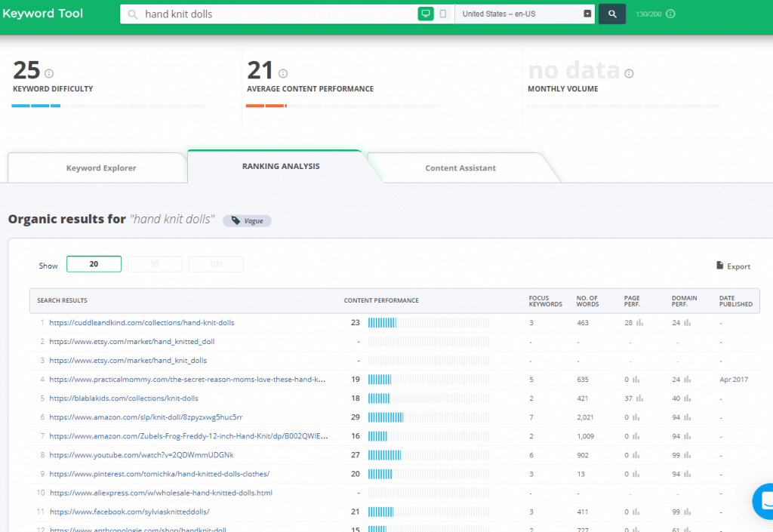Open the amazon.com slp knit-doll link
This screenshot has height=532, width=773.
146,417
